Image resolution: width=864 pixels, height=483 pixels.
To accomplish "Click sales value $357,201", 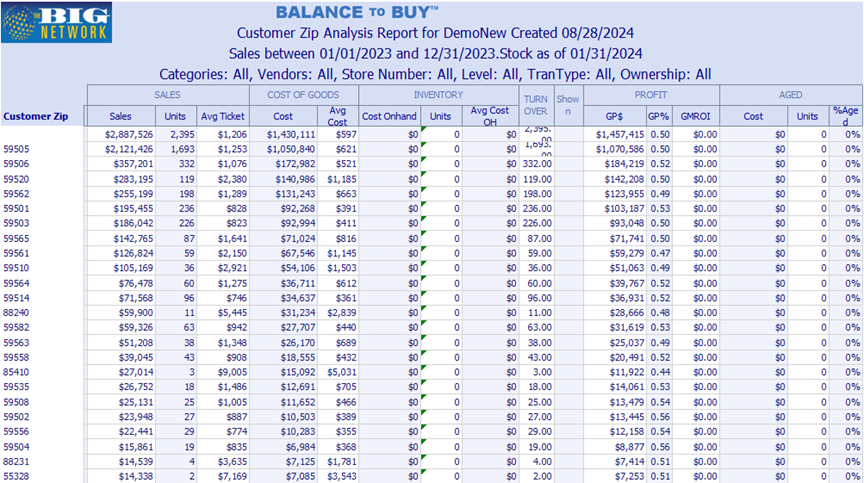I will coord(133,164).
